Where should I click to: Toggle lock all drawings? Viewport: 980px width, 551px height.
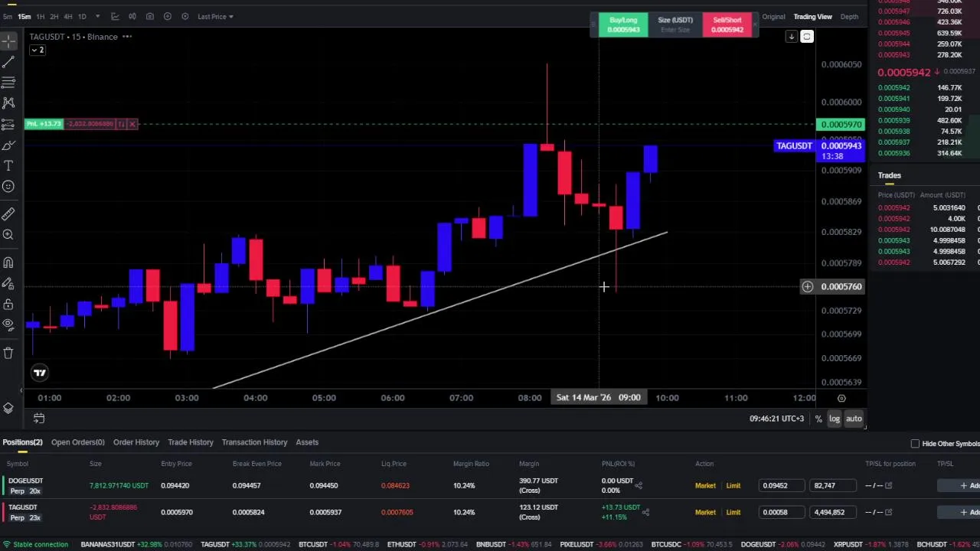click(8, 305)
